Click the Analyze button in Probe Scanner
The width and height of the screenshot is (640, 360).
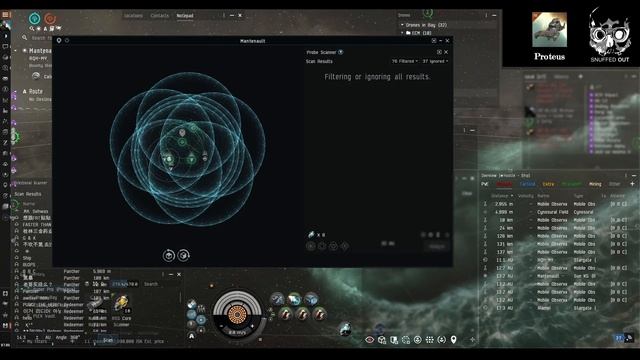(x=437, y=247)
